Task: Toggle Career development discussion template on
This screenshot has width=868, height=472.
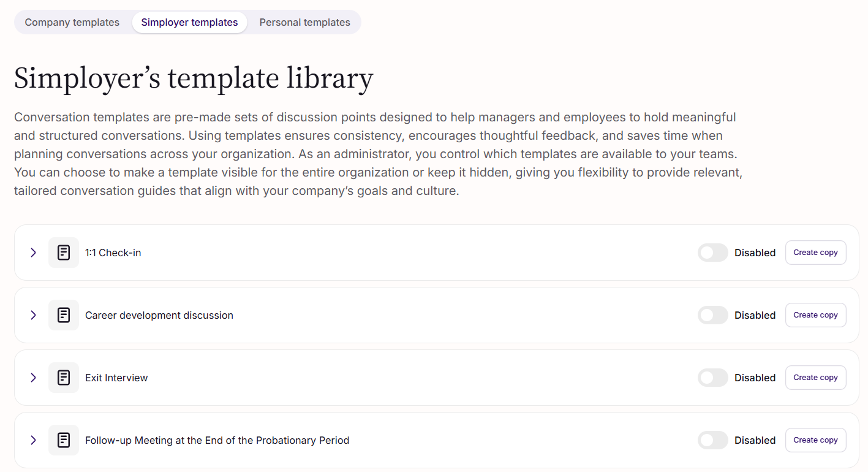Action: (x=713, y=315)
